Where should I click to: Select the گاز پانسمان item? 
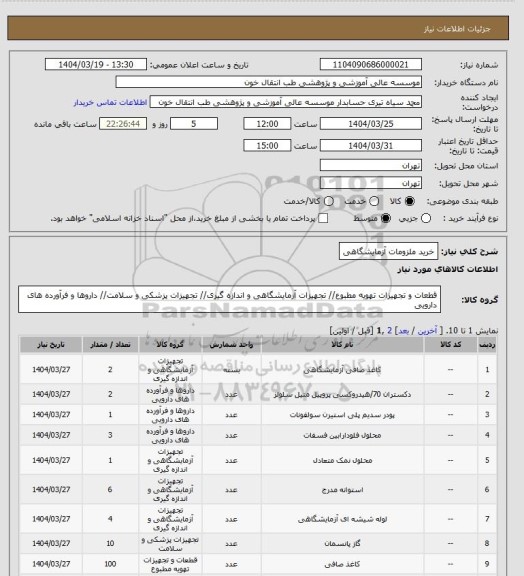point(342,543)
